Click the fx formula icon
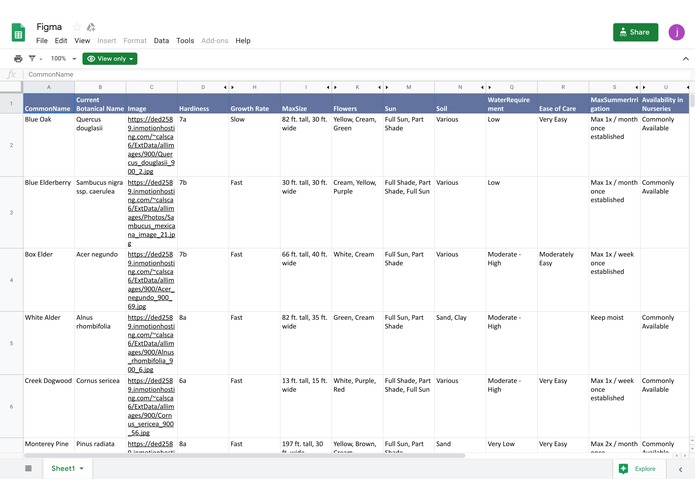 12,74
